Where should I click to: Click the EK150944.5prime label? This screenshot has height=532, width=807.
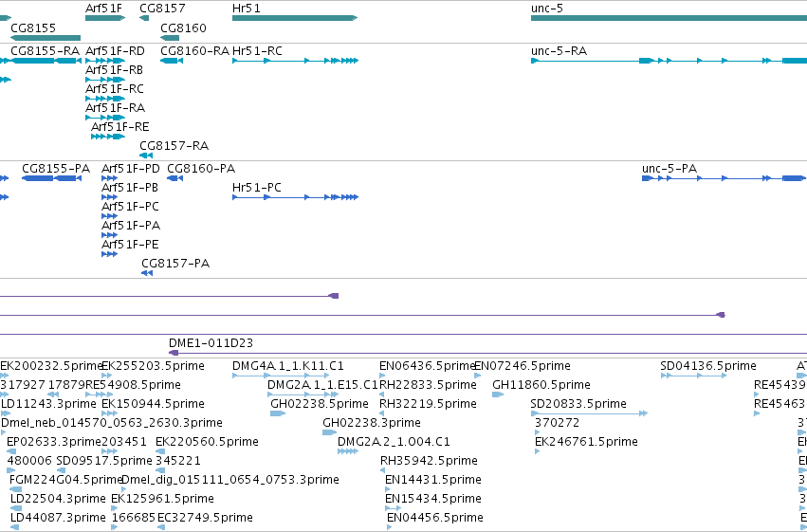point(154,404)
